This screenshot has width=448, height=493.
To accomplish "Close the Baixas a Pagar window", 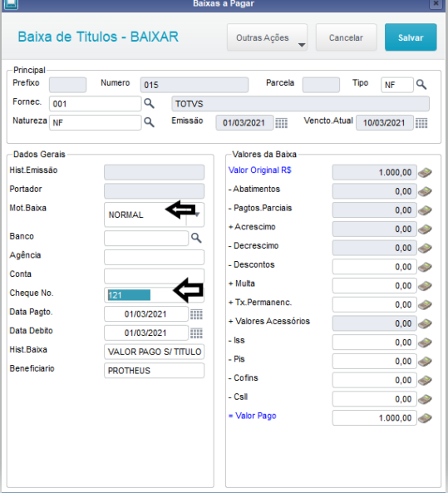I will [x=436, y=4].
